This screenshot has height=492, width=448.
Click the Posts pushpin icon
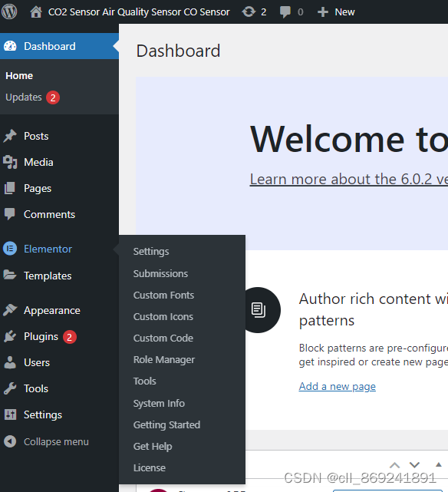(x=10, y=136)
